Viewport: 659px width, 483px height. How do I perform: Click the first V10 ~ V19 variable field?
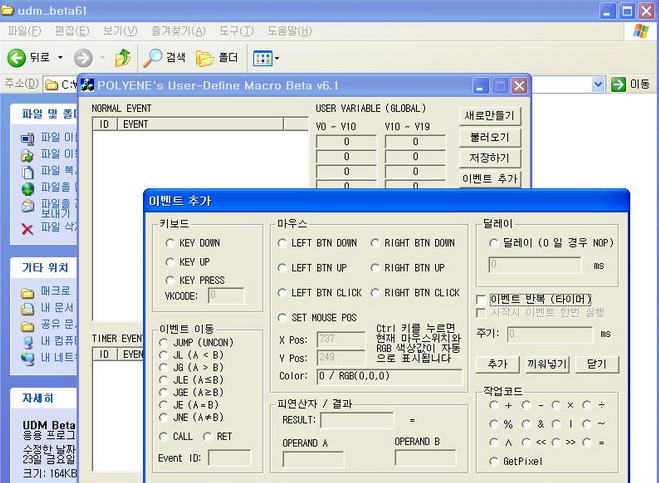pos(415,142)
